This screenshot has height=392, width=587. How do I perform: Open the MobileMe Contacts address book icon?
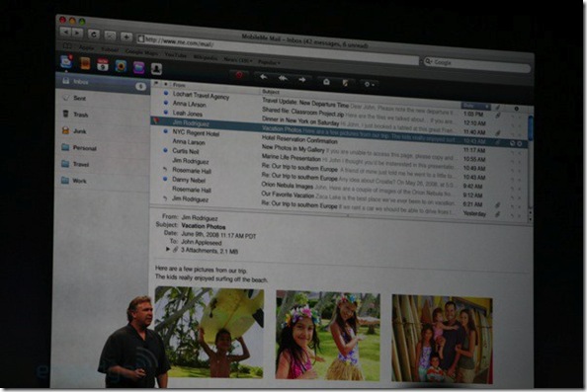(x=85, y=63)
